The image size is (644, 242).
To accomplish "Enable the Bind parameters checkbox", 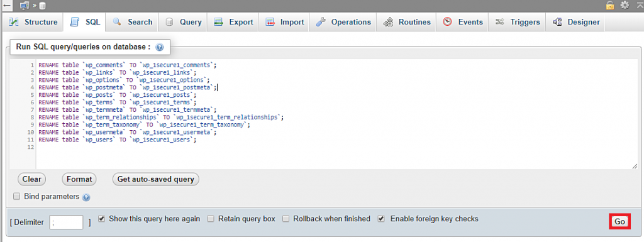I will click(16, 197).
